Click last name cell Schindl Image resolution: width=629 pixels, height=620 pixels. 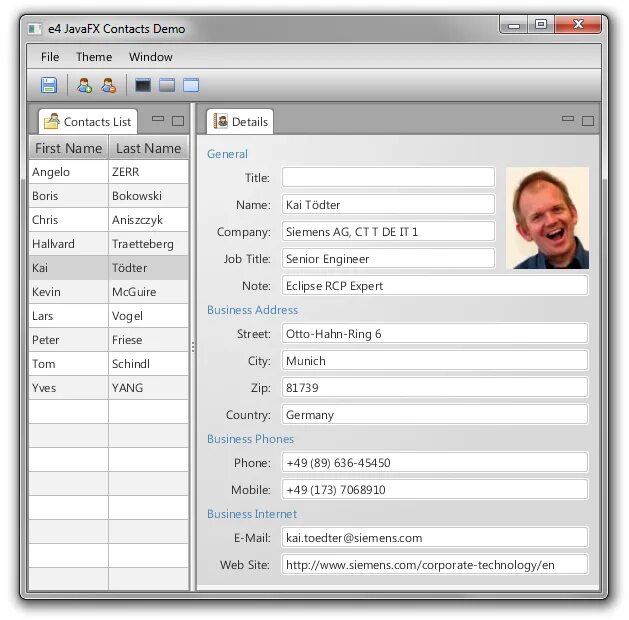(x=148, y=364)
